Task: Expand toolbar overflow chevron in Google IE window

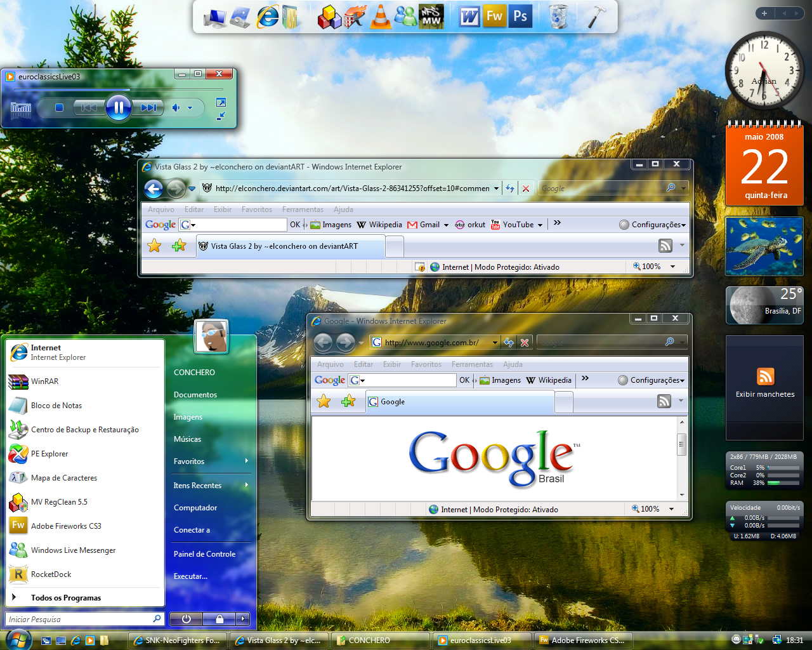Action: [585, 379]
